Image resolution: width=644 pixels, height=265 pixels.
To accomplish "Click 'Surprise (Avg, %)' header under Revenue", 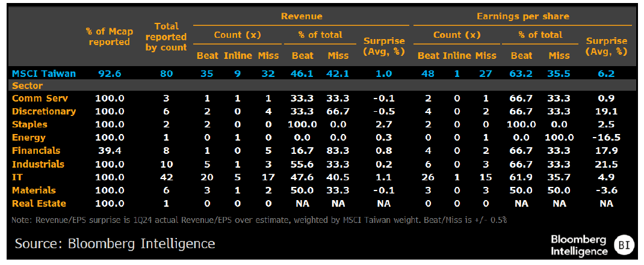I will tap(384, 46).
